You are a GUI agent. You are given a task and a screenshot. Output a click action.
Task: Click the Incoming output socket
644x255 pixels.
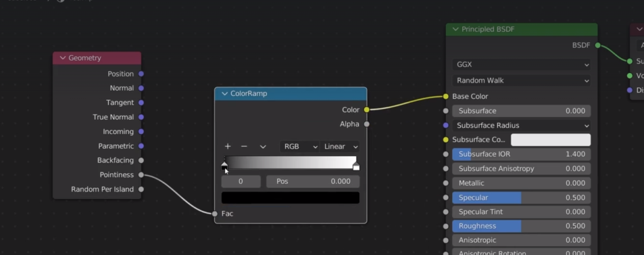pyautogui.click(x=142, y=132)
